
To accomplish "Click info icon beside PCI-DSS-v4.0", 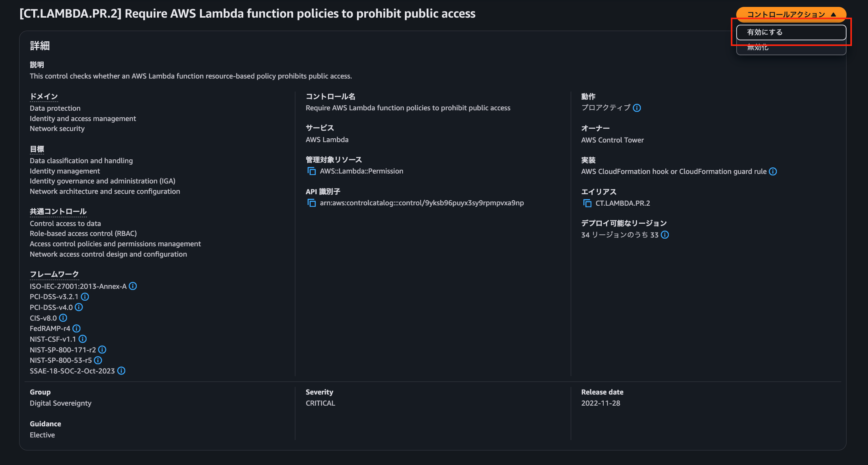I will [x=79, y=307].
